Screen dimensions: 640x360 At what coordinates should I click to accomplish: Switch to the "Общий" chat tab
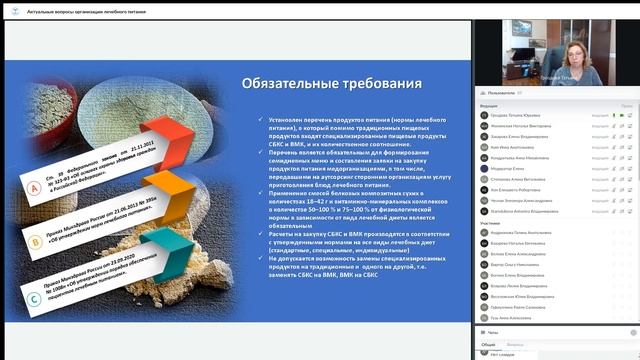[x=488, y=344]
